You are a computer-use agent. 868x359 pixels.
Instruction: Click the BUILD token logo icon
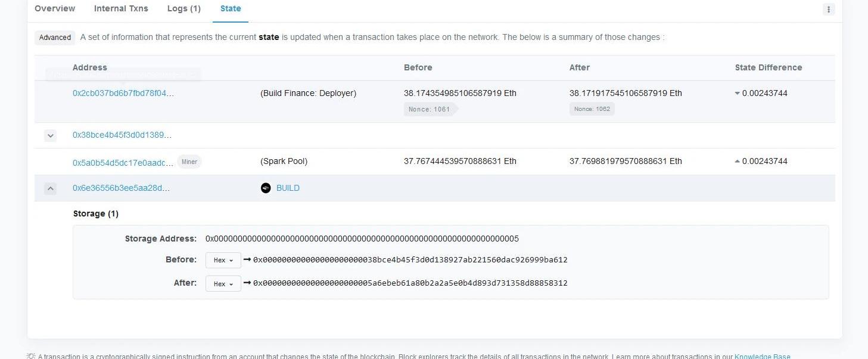266,188
